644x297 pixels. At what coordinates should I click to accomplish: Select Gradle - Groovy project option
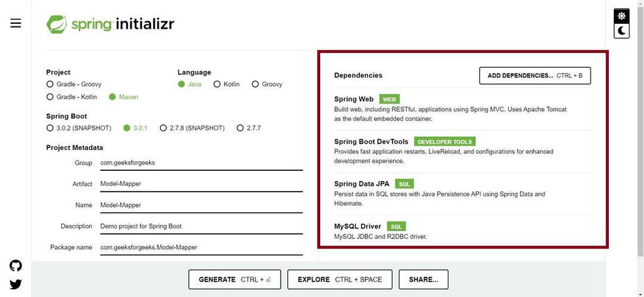point(50,84)
